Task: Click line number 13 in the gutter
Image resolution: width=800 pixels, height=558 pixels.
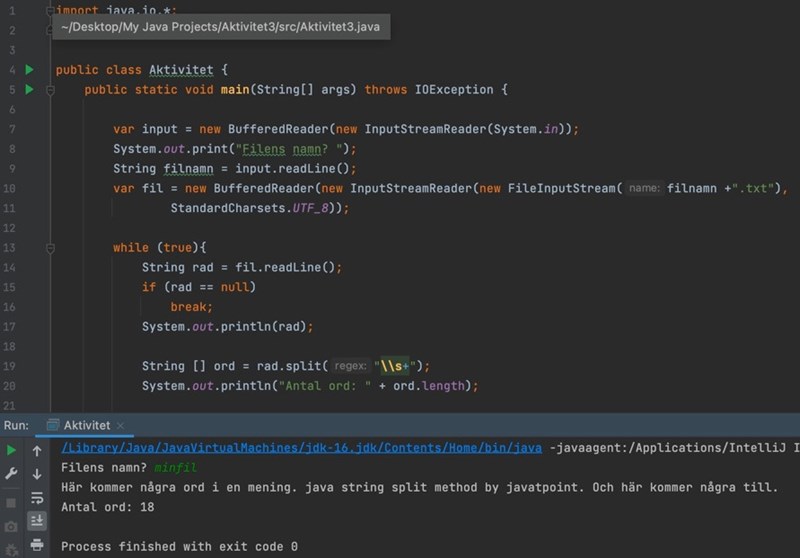Action: (x=9, y=247)
